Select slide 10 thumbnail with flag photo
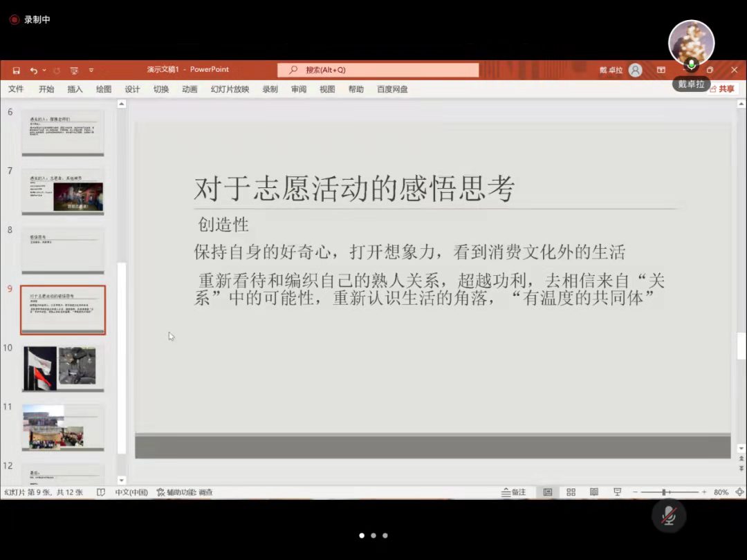 pyautogui.click(x=62, y=367)
